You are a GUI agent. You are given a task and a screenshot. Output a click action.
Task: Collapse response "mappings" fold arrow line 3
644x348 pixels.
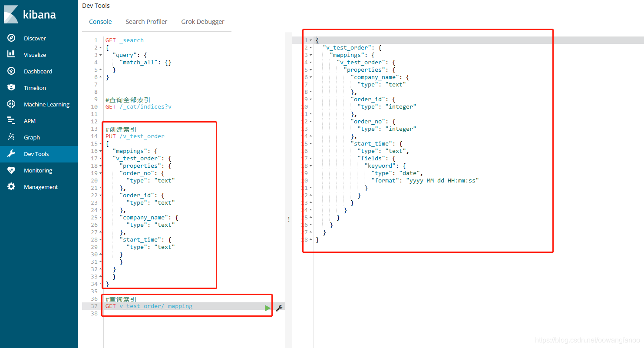tap(311, 55)
